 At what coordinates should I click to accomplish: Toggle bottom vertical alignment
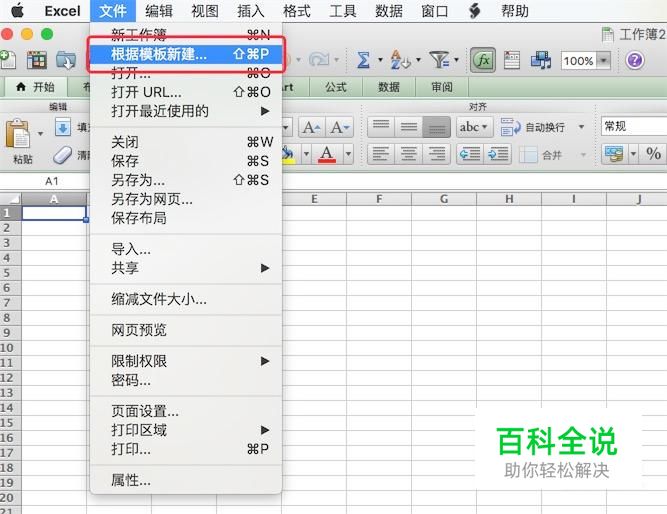tap(436, 127)
